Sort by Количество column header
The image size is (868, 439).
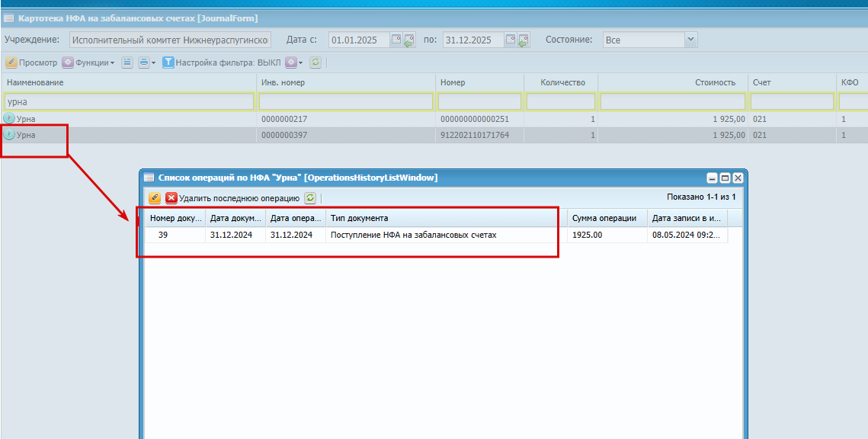561,82
